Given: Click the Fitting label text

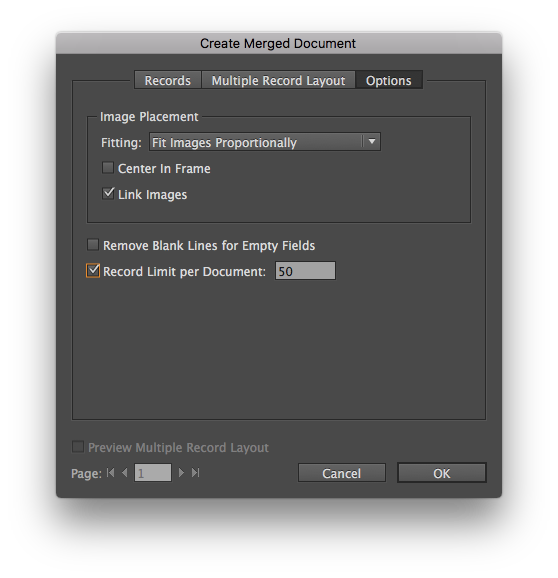Looking at the screenshot, I should coord(121,143).
